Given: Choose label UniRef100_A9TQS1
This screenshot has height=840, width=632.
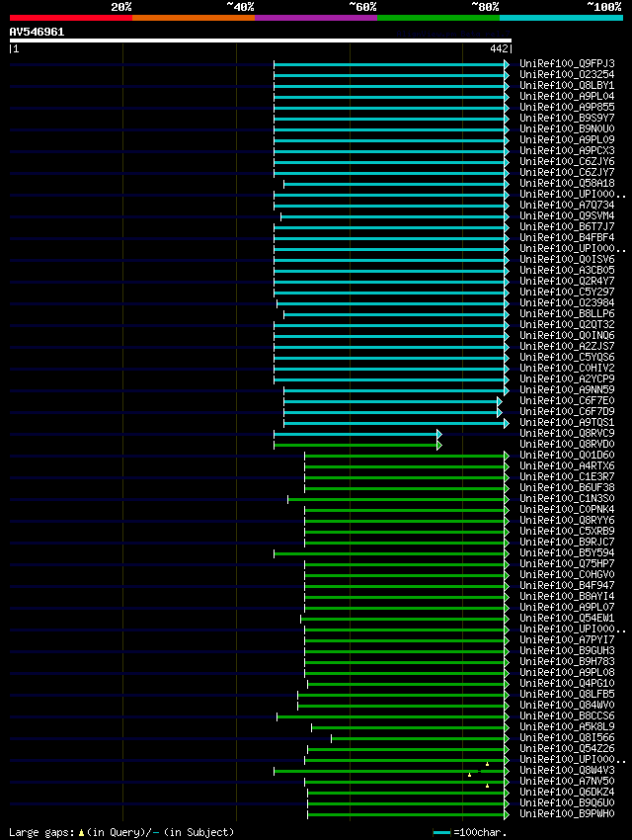Looking at the screenshot, I should [x=567, y=422].
